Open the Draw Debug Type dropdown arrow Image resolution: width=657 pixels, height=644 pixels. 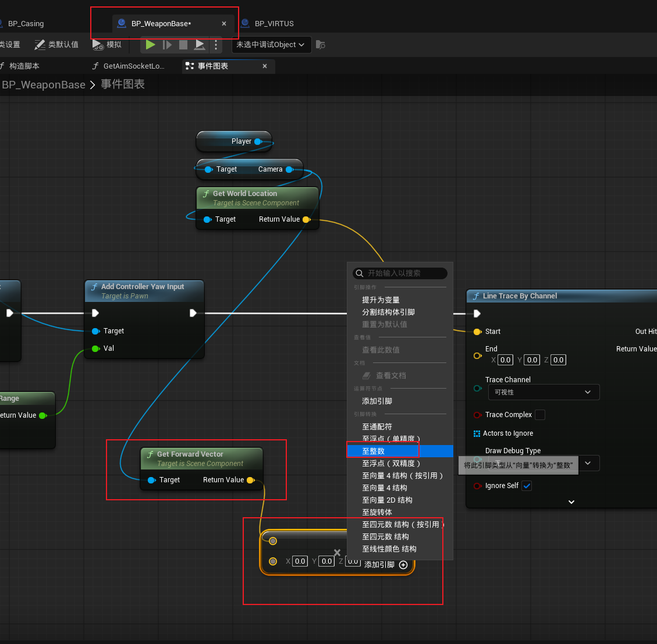(x=588, y=463)
